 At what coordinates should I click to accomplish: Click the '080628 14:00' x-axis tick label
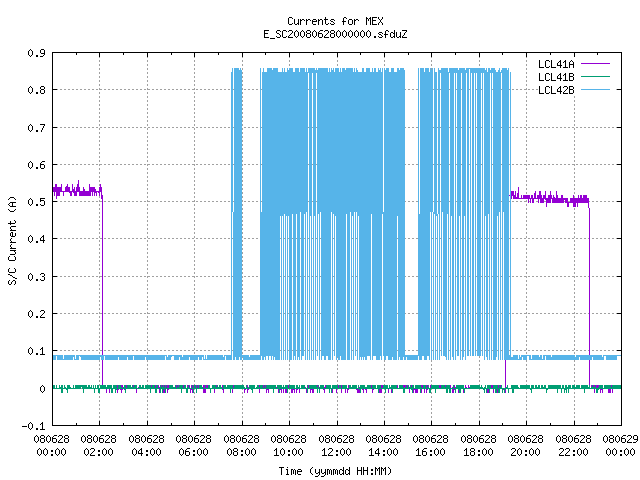pos(383,446)
